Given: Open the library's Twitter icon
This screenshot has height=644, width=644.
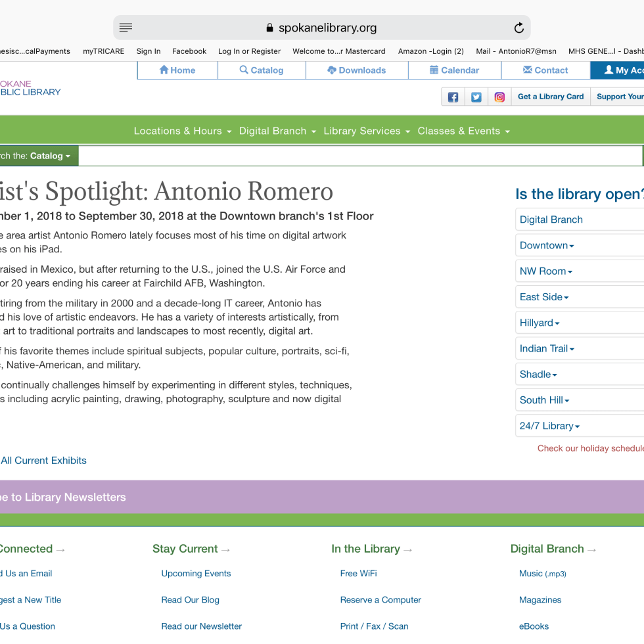Looking at the screenshot, I should coord(476,97).
